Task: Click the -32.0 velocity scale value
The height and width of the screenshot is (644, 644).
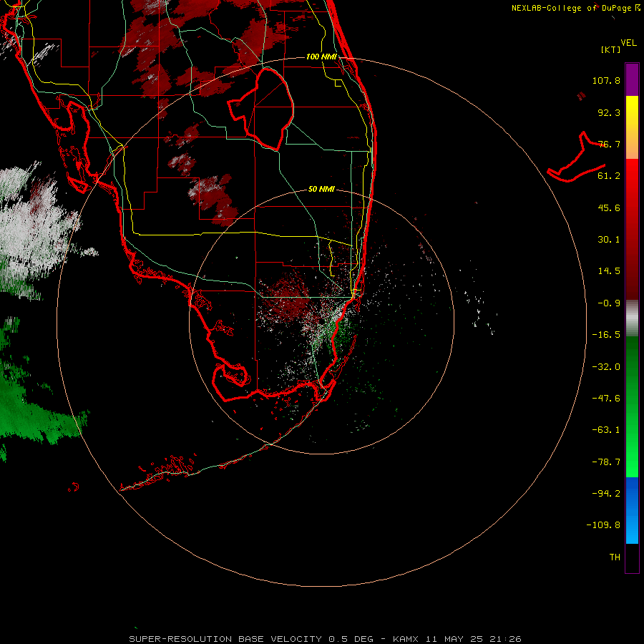Action: coord(606,367)
